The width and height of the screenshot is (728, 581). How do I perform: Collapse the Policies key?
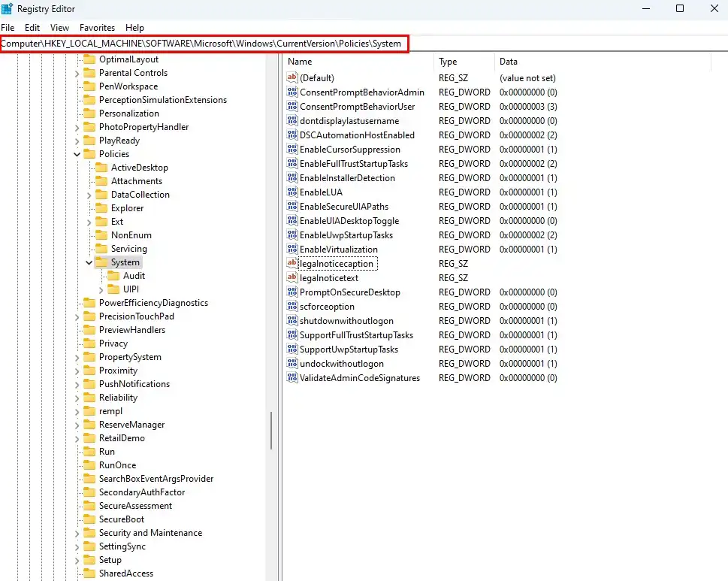77,154
